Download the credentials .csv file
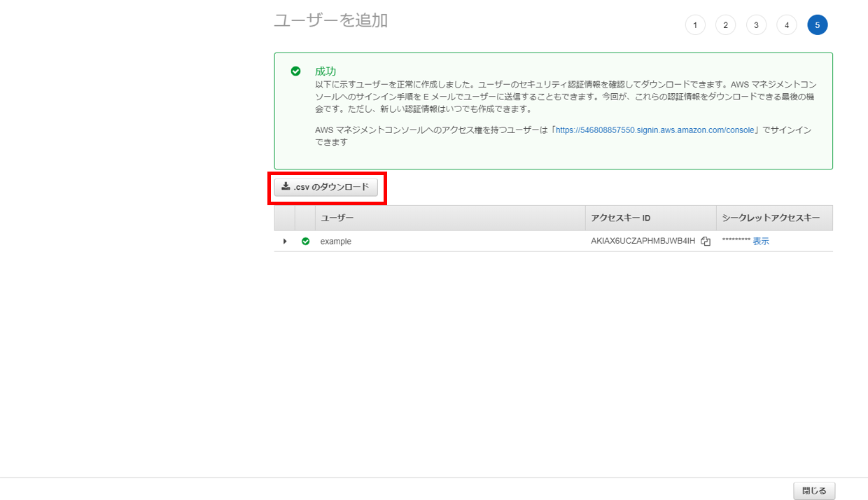Viewport: 868px width, 500px height. tap(326, 187)
